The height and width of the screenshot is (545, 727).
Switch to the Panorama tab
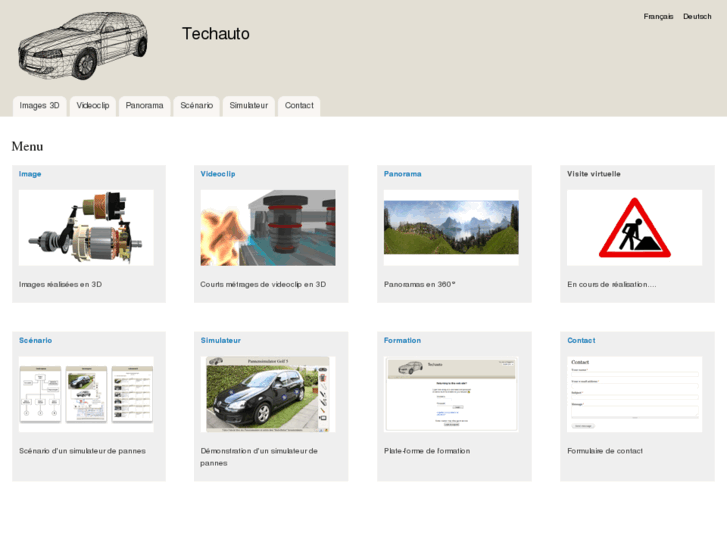coord(144,106)
